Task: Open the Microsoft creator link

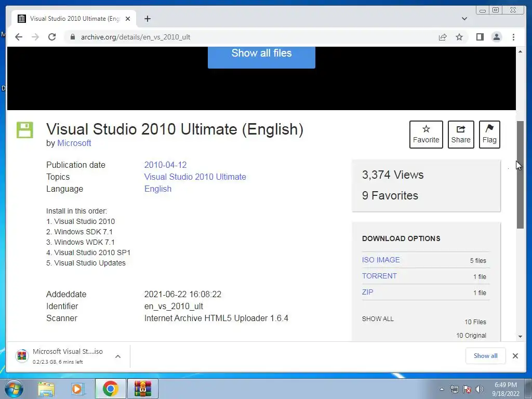Action: point(74,143)
